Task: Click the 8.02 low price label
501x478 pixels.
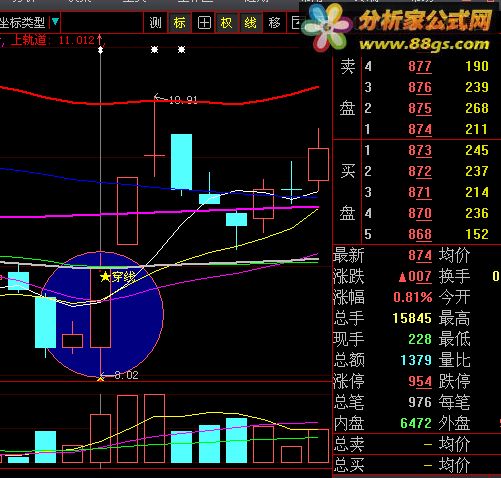Action: [126, 375]
